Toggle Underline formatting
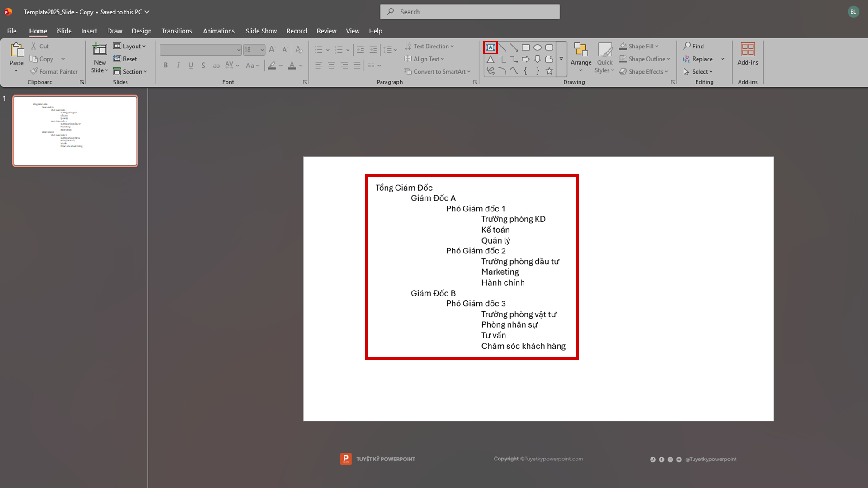This screenshot has width=868, height=488. click(x=191, y=66)
